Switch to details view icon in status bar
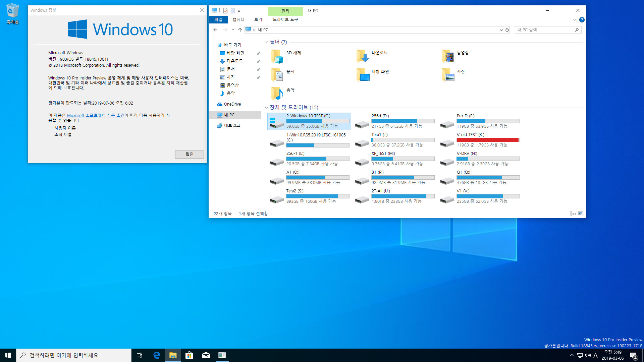 [x=573, y=214]
